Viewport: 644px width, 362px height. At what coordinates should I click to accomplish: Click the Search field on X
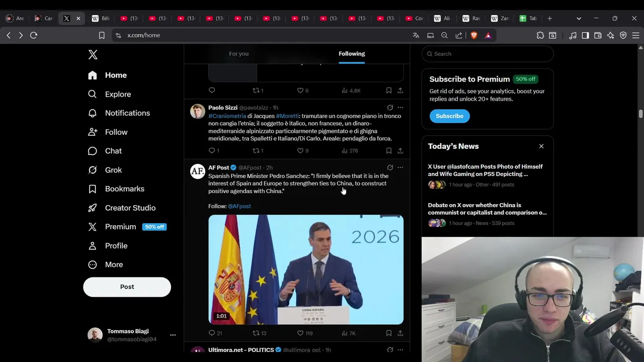pyautogui.click(x=488, y=54)
